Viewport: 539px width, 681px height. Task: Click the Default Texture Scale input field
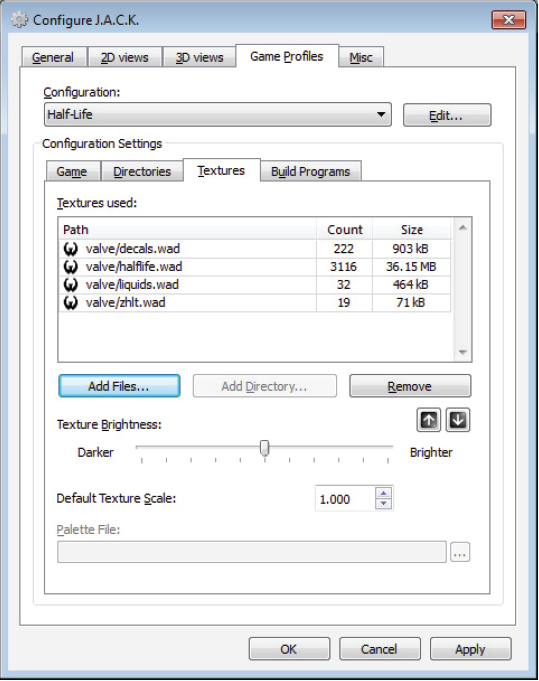pos(345,499)
